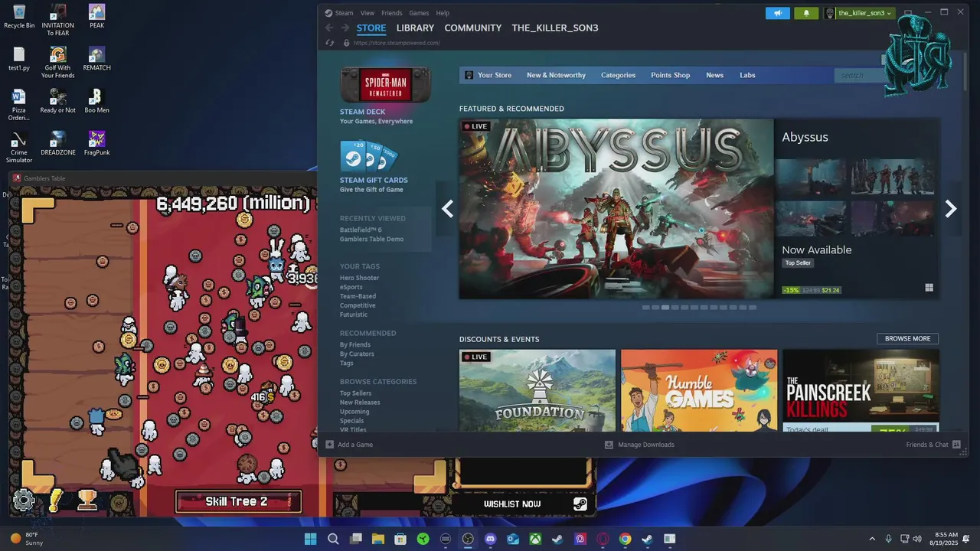Show hidden icons in system tray
Screen dimensions: 980x551
point(871,539)
